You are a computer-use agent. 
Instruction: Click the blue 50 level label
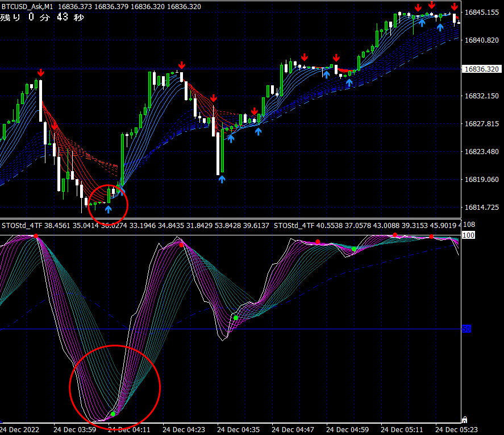pos(466,329)
